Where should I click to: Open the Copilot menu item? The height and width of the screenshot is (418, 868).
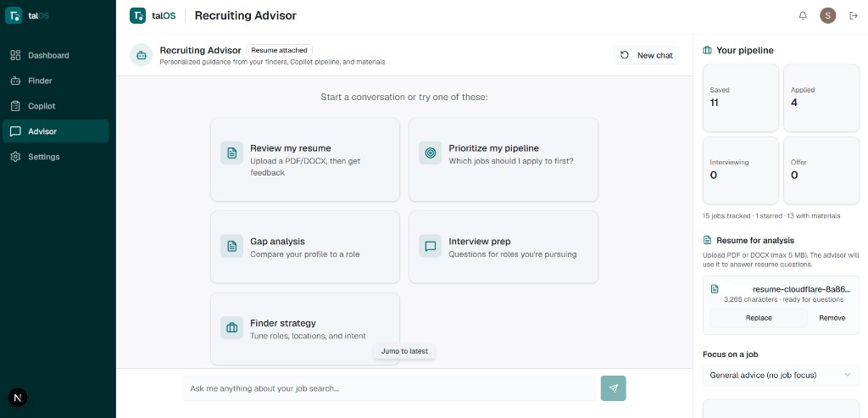55,106
